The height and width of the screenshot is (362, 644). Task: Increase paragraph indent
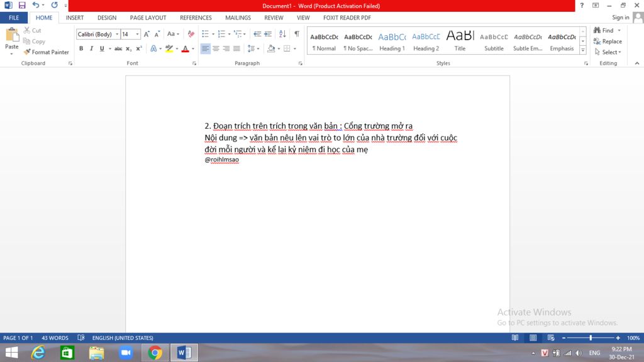(x=268, y=34)
